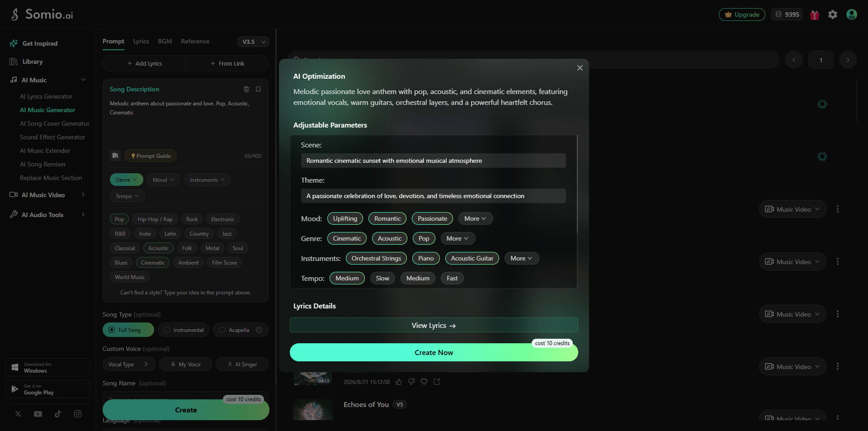The width and height of the screenshot is (868, 431).
Task: Click the Upgrade button
Action: [742, 14]
